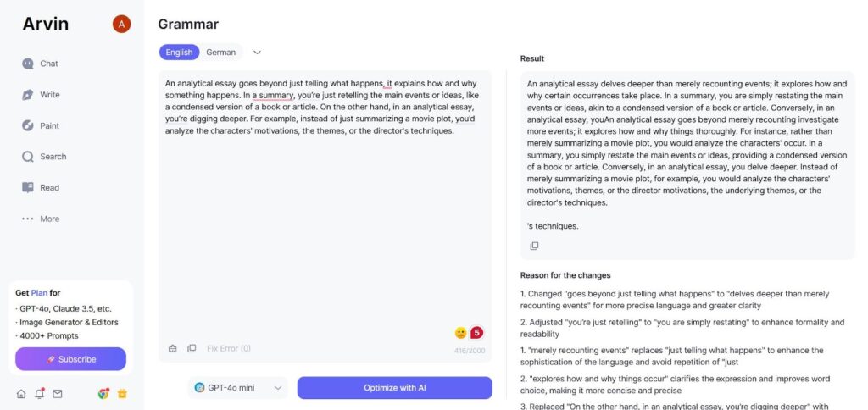Click the Chrome extension icon
The height and width of the screenshot is (410, 868).
(103, 394)
